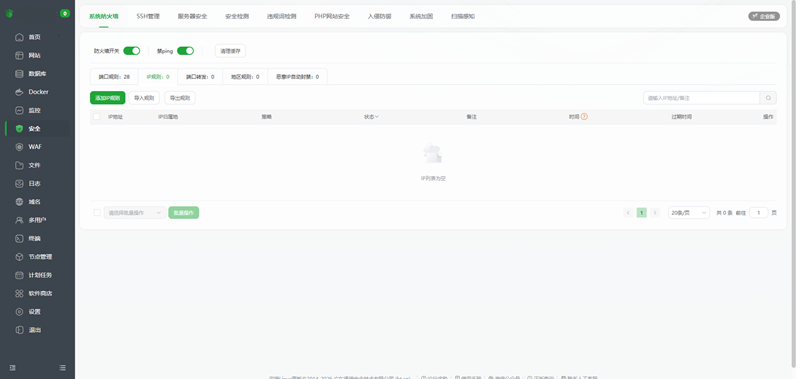Screen dimensions: 800x379
Task: Switch to the 违规词检测 tab
Action: pyautogui.click(x=281, y=16)
